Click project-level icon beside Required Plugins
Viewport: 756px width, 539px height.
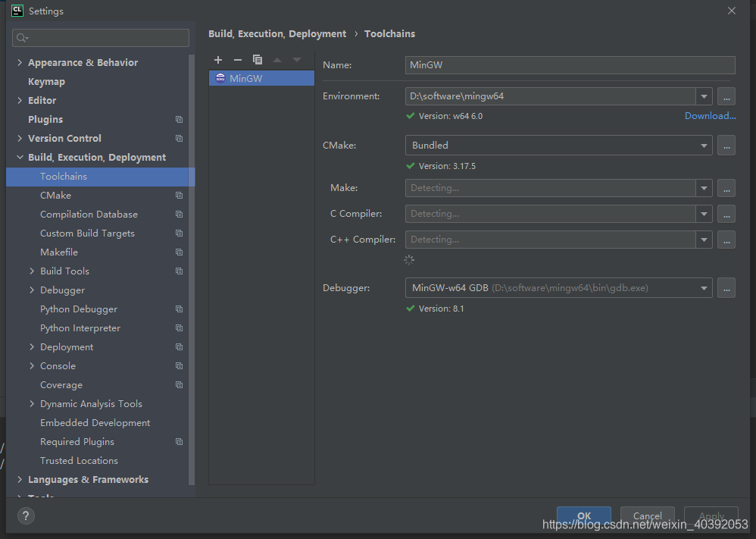coord(180,442)
